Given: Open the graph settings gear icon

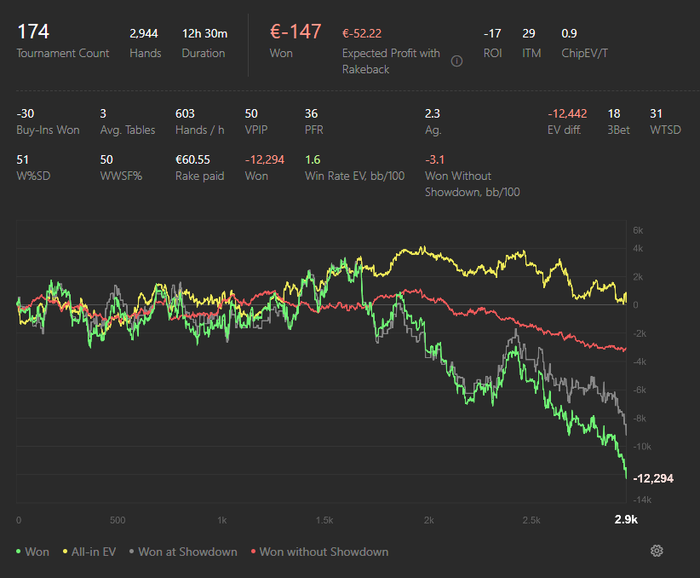Looking at the screenshot, I should click(x=656, y=551).
